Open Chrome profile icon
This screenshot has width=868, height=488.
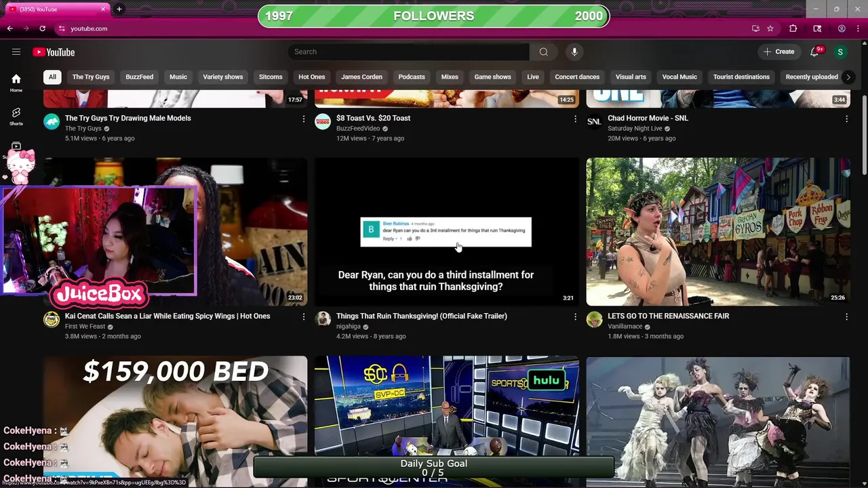point(842,28)
